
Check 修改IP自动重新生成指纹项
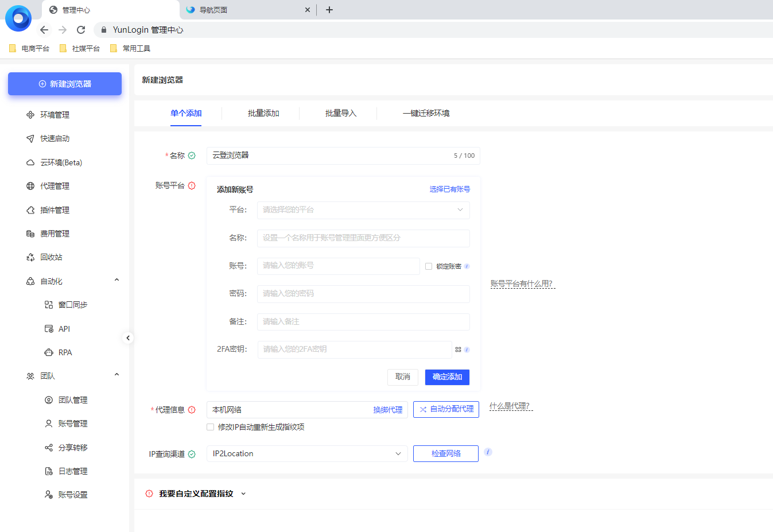pyautogui.click(x=210, y=427)
